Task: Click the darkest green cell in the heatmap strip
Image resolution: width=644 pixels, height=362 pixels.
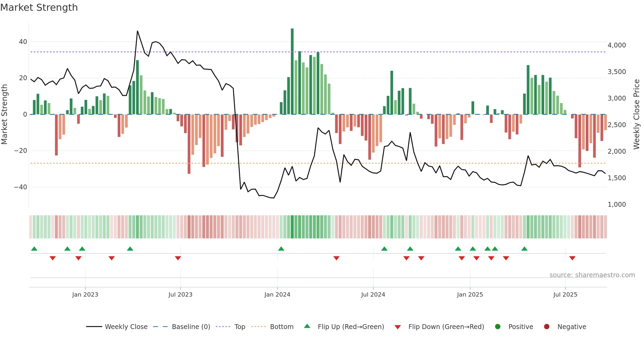Action: [292, 227]
